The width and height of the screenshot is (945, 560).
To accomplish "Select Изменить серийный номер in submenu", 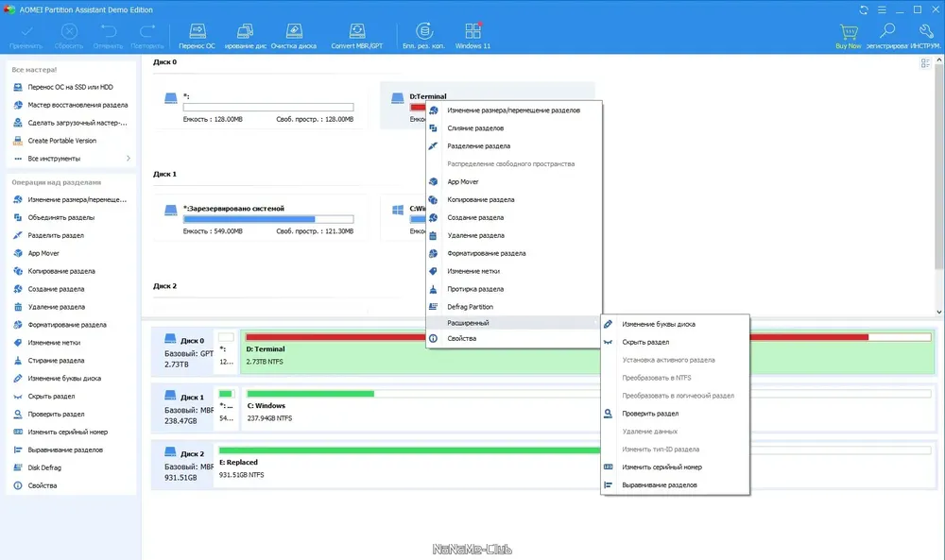I will (675, 467).
